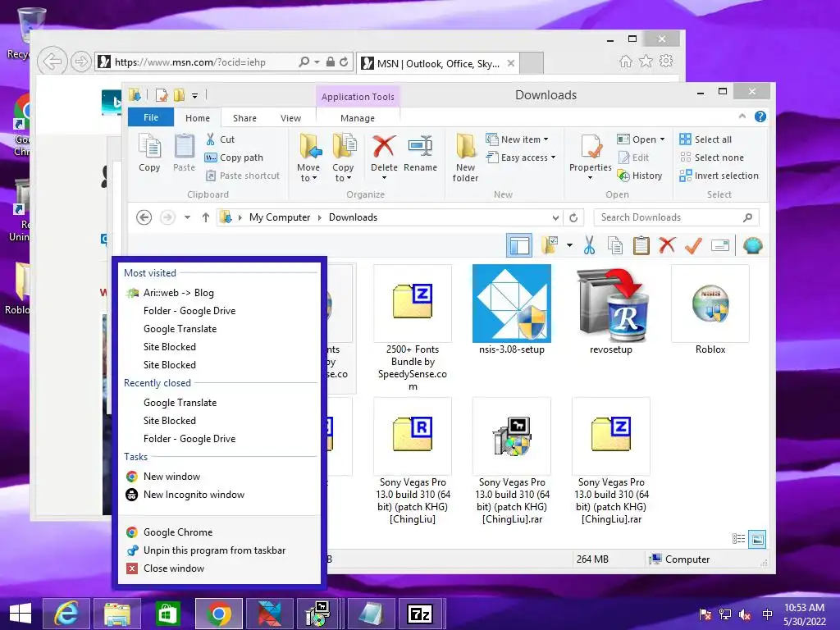Go up one folder level arrow
The image size is (840, 630).
pyautogui.click(x=206, y=217)
